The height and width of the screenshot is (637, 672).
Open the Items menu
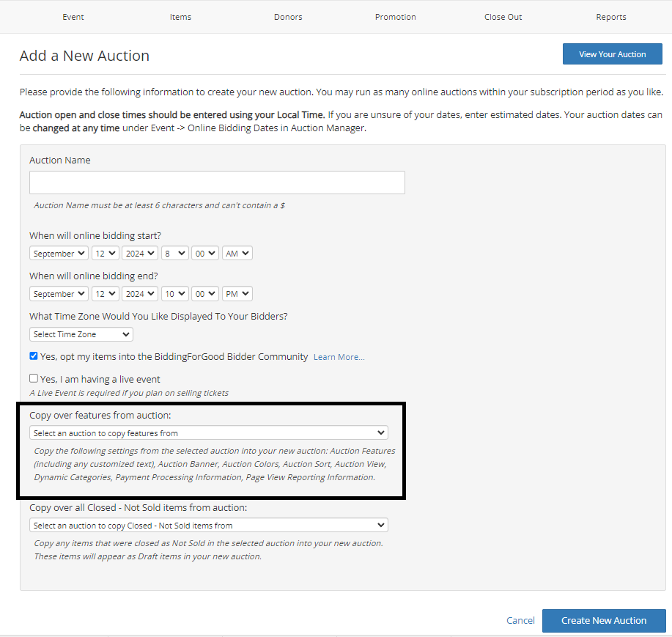pos(180,17)
